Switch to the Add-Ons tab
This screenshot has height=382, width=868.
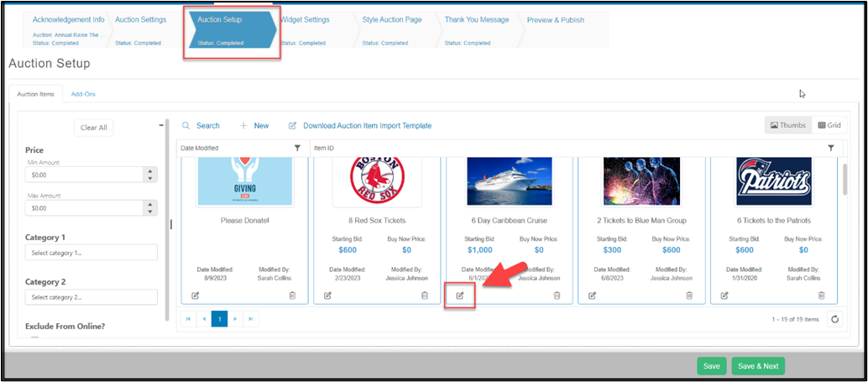84,94
